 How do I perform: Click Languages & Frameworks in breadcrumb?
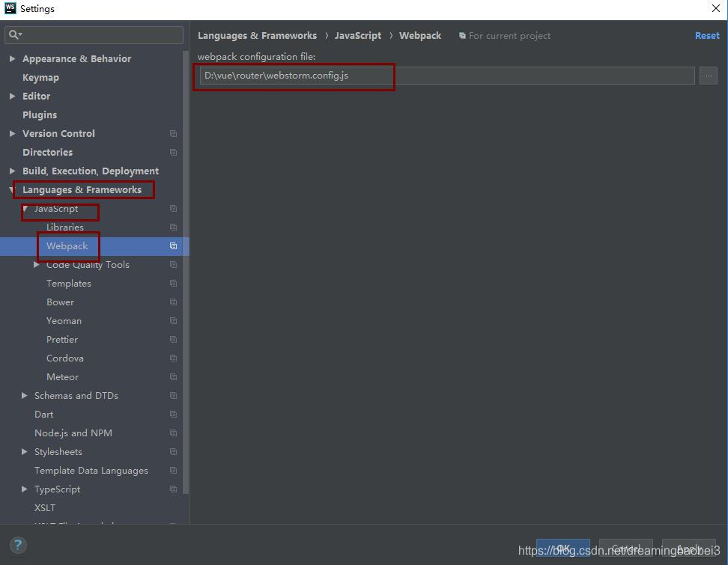[257, 36]
